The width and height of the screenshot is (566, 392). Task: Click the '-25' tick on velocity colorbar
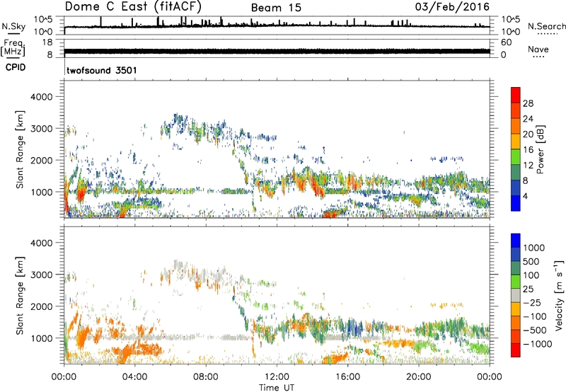point(531,303)
